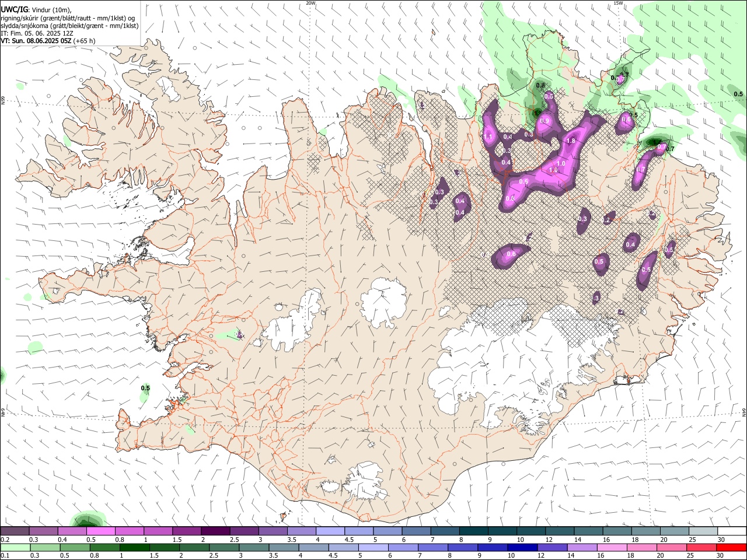Click the IT: Fim. 05. 06. 2025 12Z line

[x=37, y=33]
